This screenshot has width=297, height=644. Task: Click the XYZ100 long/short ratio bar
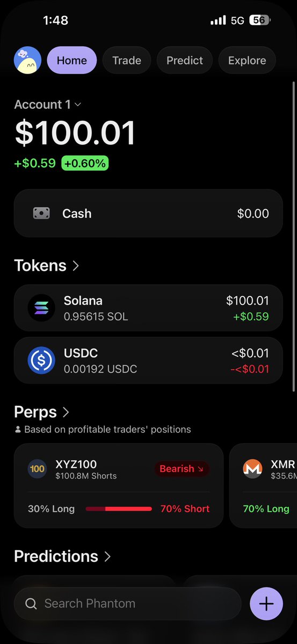pyautogui.click(x=119, y=509)
